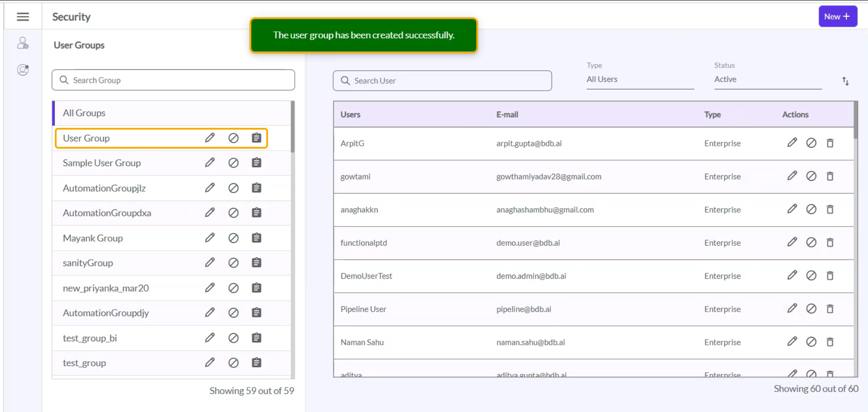Select the new_priyanka_mar20 group
This screenshot has height=412, width=868.
click(x=106, y=288)
